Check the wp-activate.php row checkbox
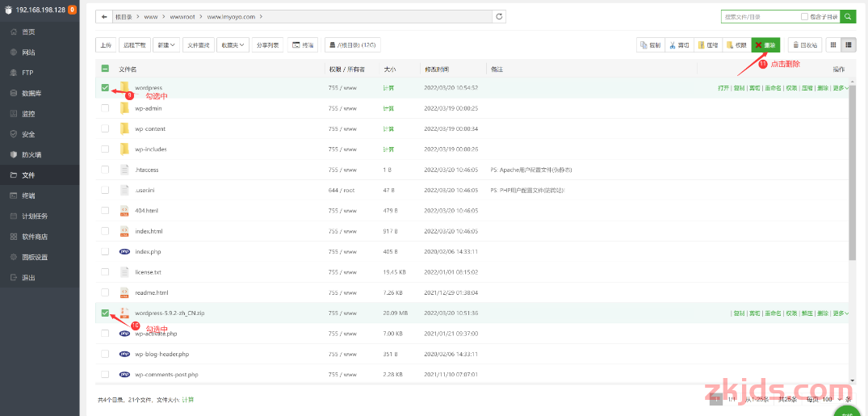868x416 pixels. click(x=105, y=334)
